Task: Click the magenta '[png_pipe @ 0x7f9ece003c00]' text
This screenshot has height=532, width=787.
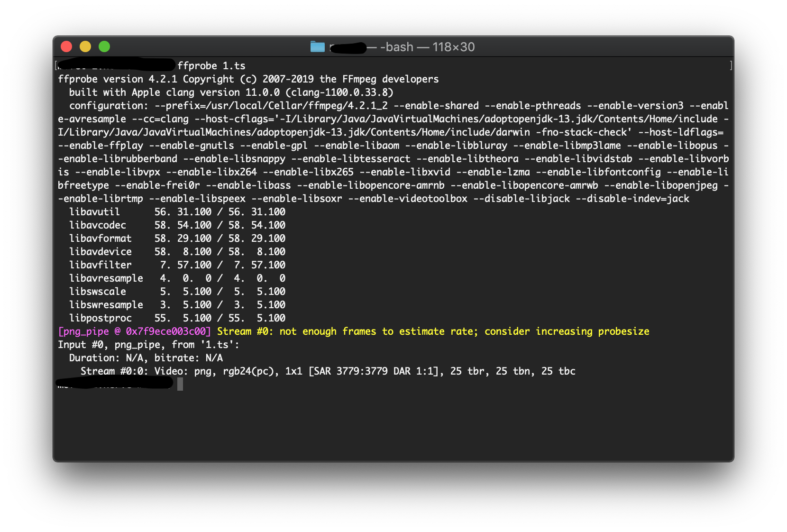Action: tap(134, 331)
